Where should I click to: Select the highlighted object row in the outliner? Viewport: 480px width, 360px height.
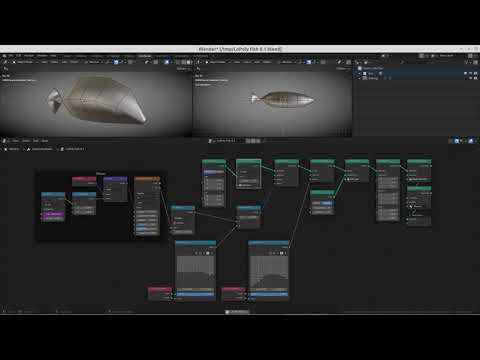pos(417,73)
